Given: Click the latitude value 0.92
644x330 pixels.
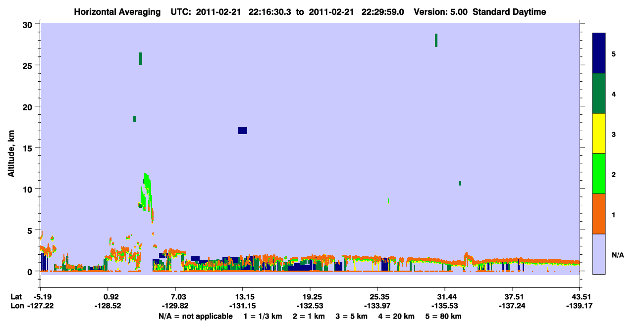Looking at the screenshot, I should coord(108,297).
